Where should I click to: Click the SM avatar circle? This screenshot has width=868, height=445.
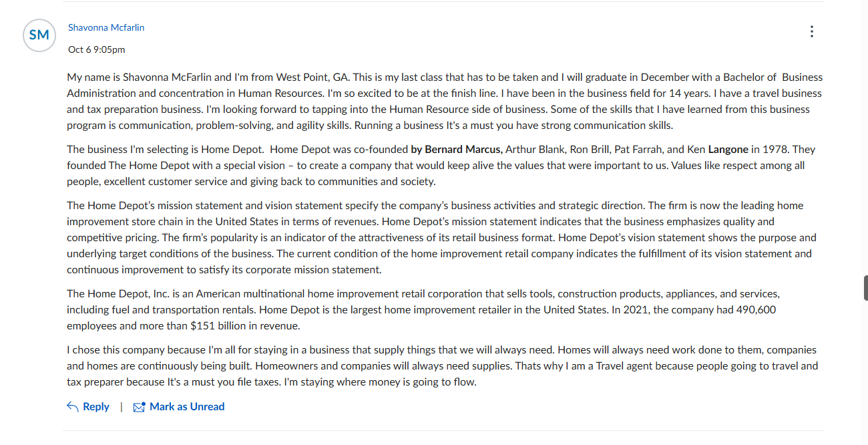pyautogui.click(x=39, y=35)
